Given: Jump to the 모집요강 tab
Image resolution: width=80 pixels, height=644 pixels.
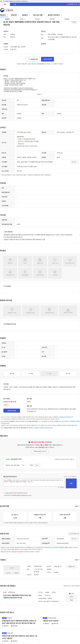Looking at the screenshot, I should (7, 19).
